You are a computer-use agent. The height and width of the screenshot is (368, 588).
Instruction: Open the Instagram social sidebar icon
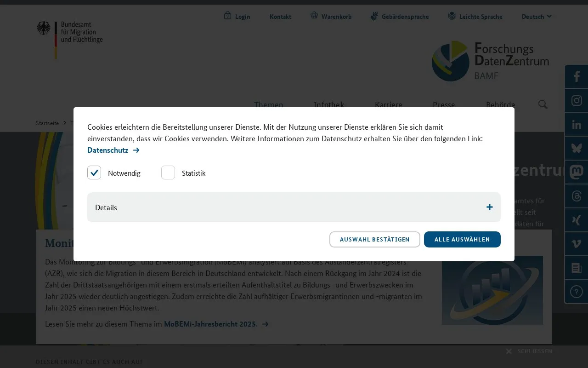click(x=577, y=101)
